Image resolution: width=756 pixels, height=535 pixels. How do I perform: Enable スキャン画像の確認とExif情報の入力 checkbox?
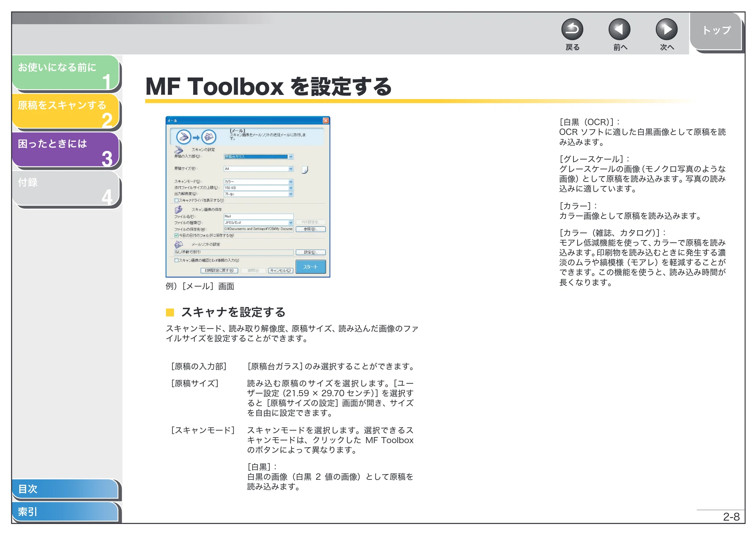176,260
